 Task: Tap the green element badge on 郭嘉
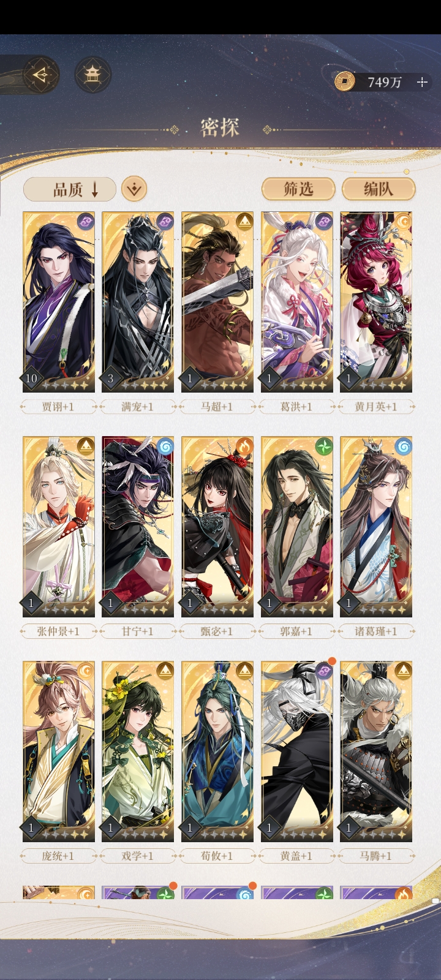pyautogui.click(x=324, y=446)
